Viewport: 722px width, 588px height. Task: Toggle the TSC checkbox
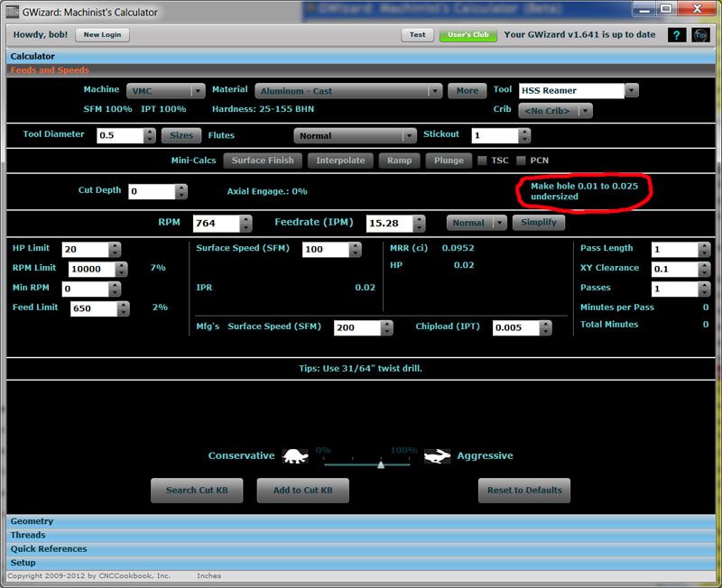click(482, 161)
